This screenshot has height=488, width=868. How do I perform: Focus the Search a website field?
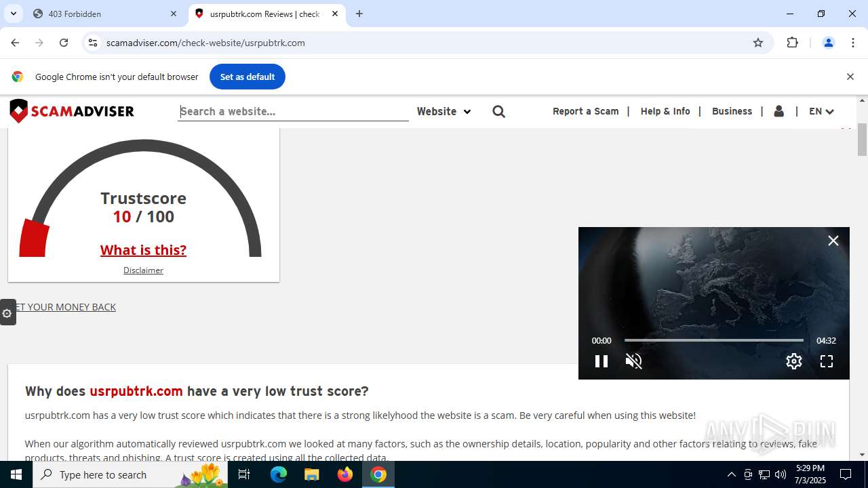click(x=293, y=111)
